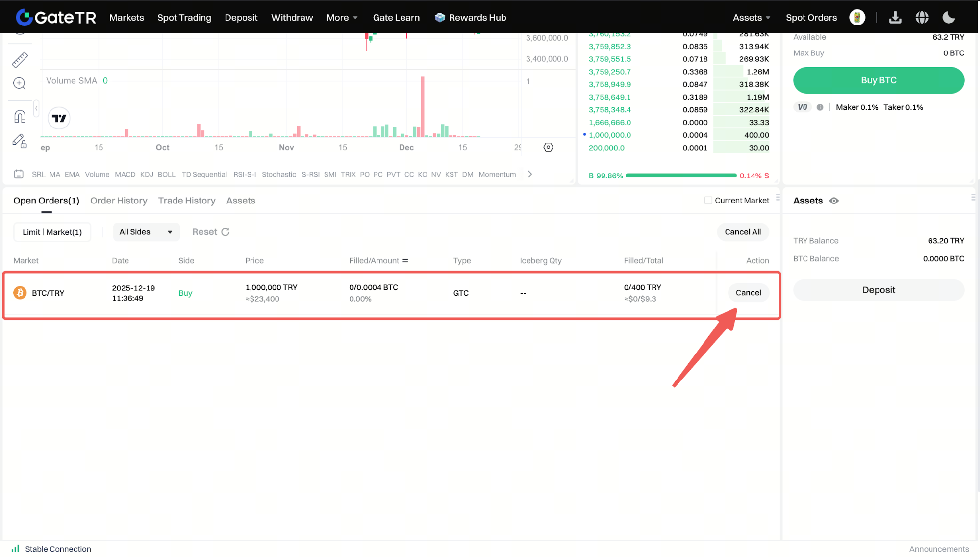The width and height of the screenshot is (980, 557).
Task: Open the All Sides dropdown
Action: 146,232
